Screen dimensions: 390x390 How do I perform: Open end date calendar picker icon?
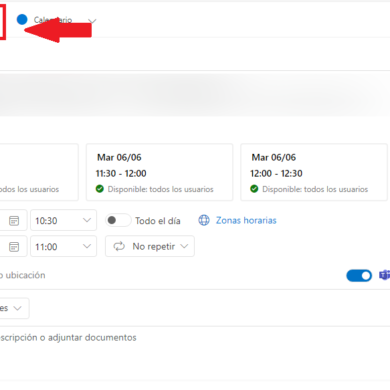(x=14, y=247)
